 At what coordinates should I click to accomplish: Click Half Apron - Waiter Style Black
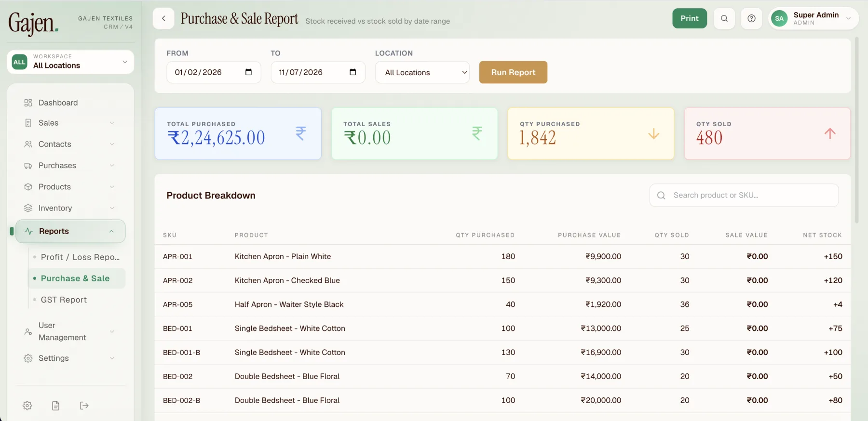click(x=289, y=304)
